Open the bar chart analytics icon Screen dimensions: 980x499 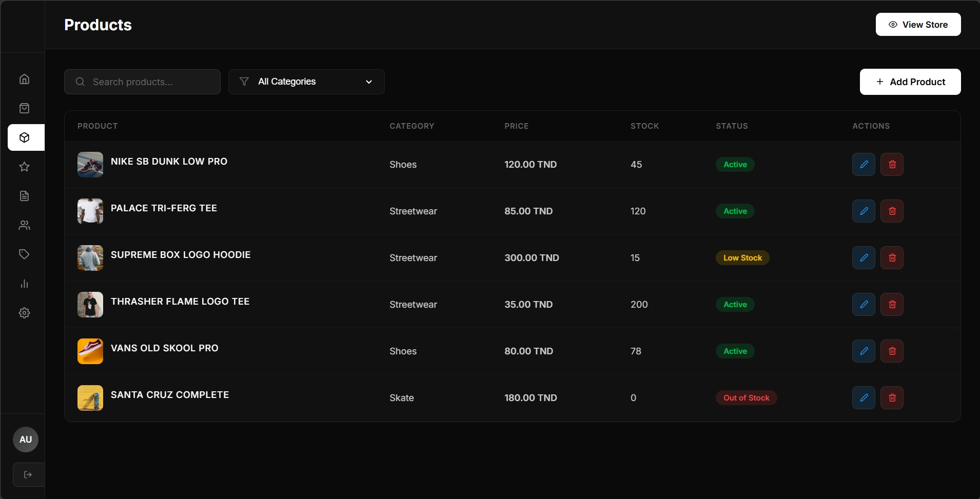tap(24, 284)
